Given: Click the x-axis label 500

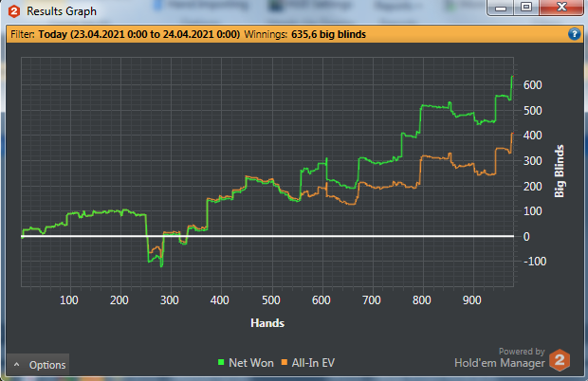Looking at the screenshot, I should coord(270,300).
